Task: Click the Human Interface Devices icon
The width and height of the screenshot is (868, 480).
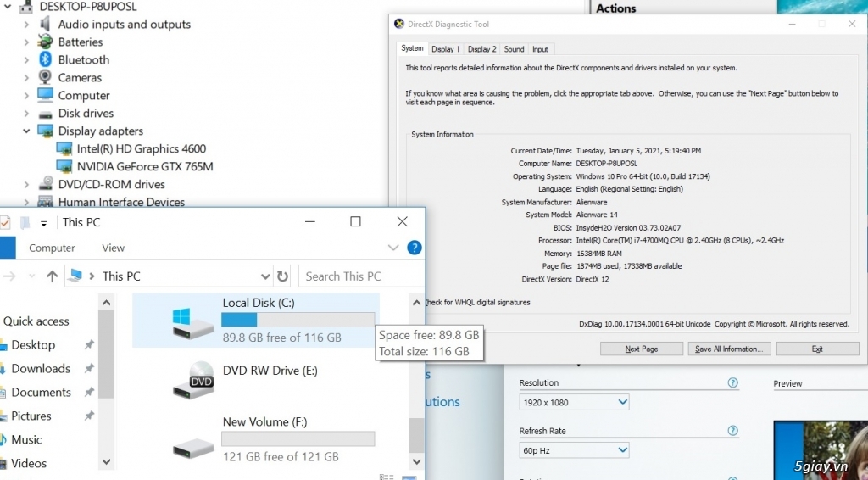Action: click(x=46, y=202)
